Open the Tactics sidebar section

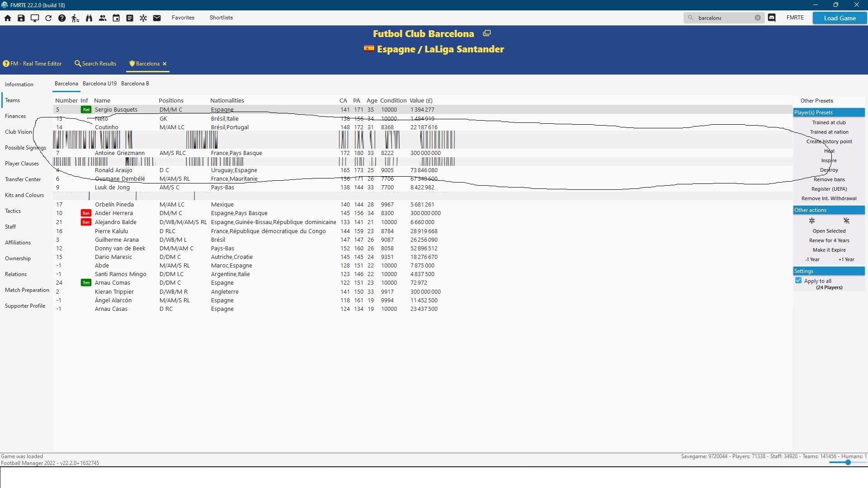(x=13, y=211)
